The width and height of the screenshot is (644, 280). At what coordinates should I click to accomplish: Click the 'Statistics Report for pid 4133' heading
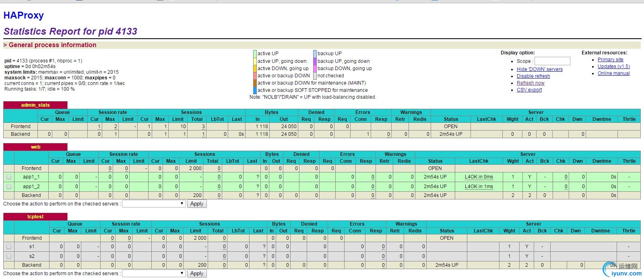(x=70, y=31)
